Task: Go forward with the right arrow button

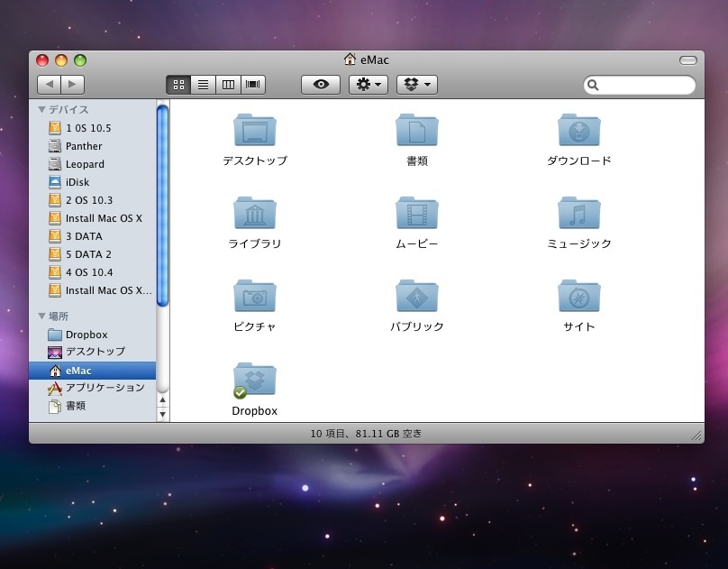Action: (72, 85)
